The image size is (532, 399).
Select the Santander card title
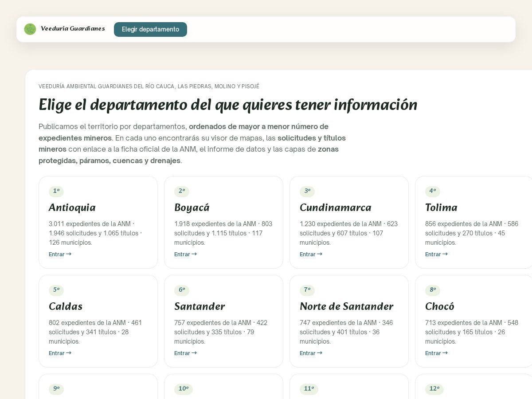click(199, 306)
